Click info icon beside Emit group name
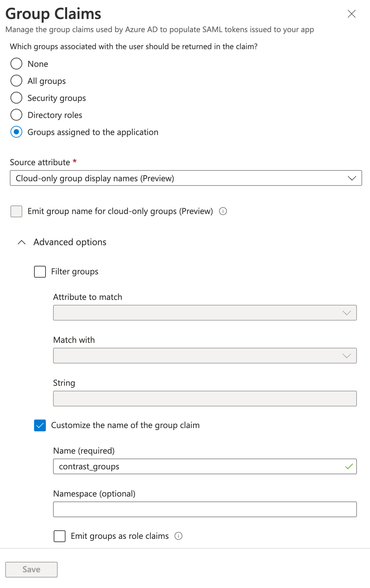 click(223, 211)
